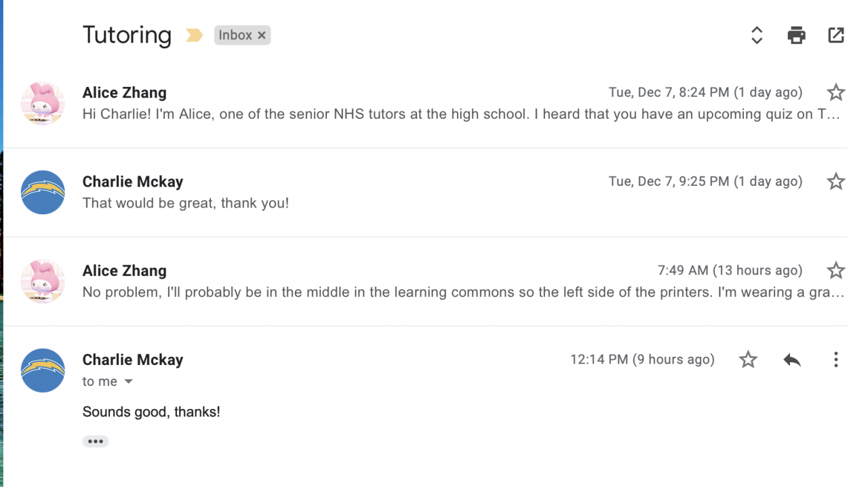868x487 pixels.
Task: Expand all messages in the thread
Action: [757, 35]
